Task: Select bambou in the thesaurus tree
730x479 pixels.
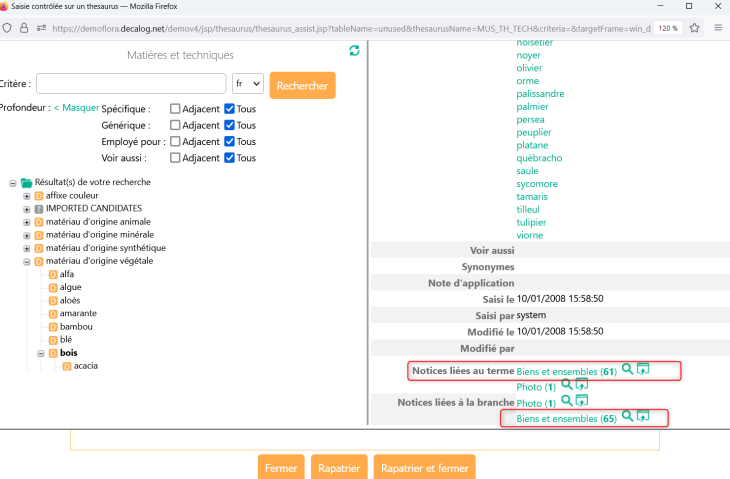Action: pos(76,326)
